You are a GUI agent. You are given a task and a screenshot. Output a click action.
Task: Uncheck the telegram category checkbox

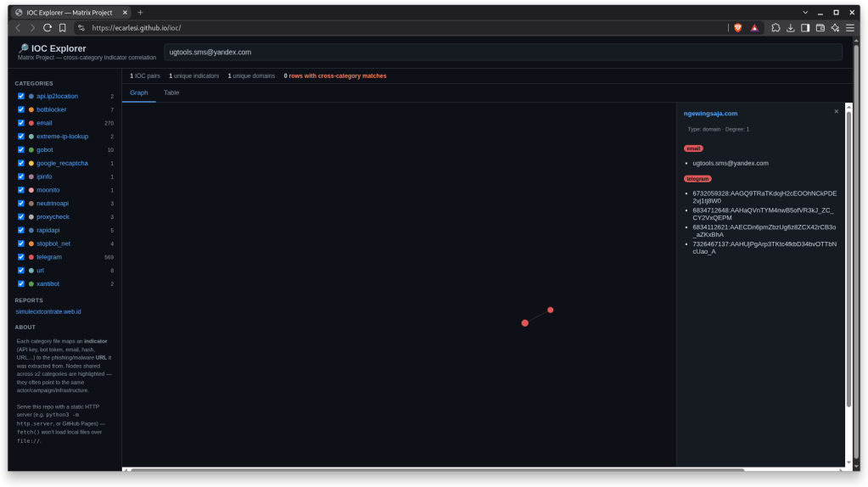(x=21, y=257)
